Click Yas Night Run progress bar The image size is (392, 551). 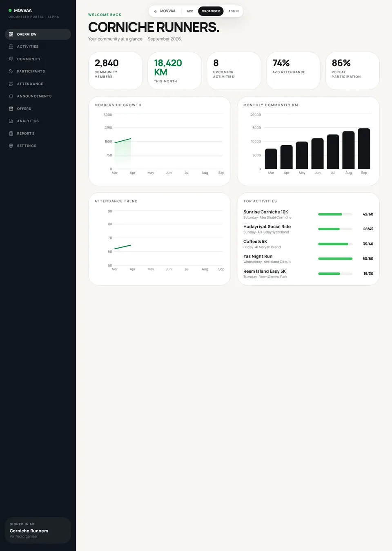tap(335, 259)
